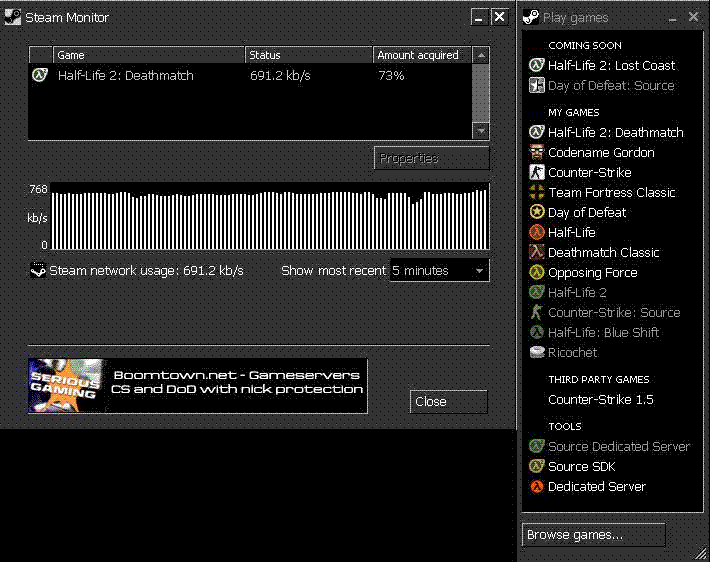710x562 pixels.
Task: Click the Counter-Strike game icon in My Games
Action: pos(537,172)
